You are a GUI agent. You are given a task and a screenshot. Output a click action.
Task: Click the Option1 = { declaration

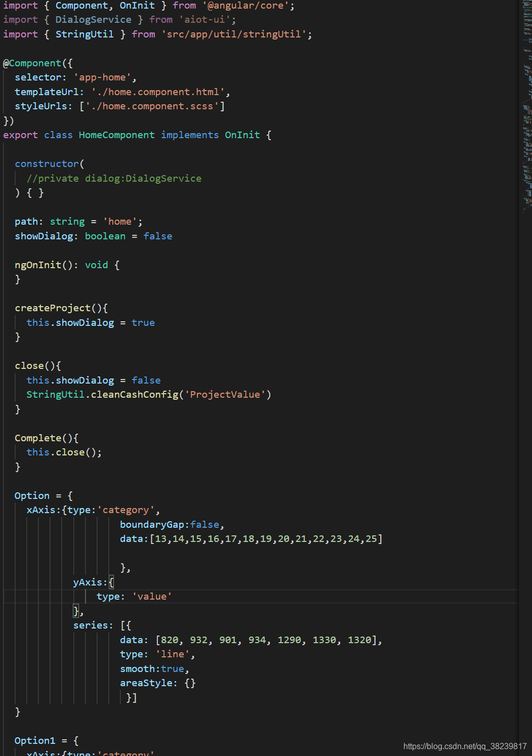[47, 741]
